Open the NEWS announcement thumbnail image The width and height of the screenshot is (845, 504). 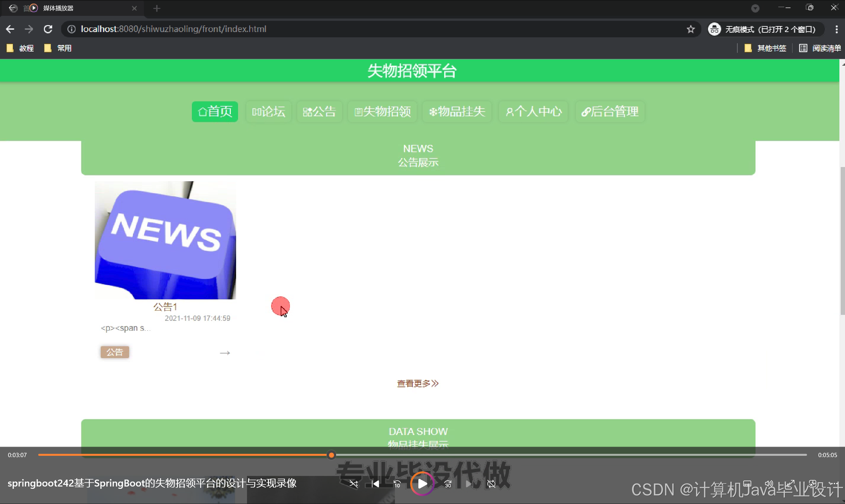click(x=165, y=240)
